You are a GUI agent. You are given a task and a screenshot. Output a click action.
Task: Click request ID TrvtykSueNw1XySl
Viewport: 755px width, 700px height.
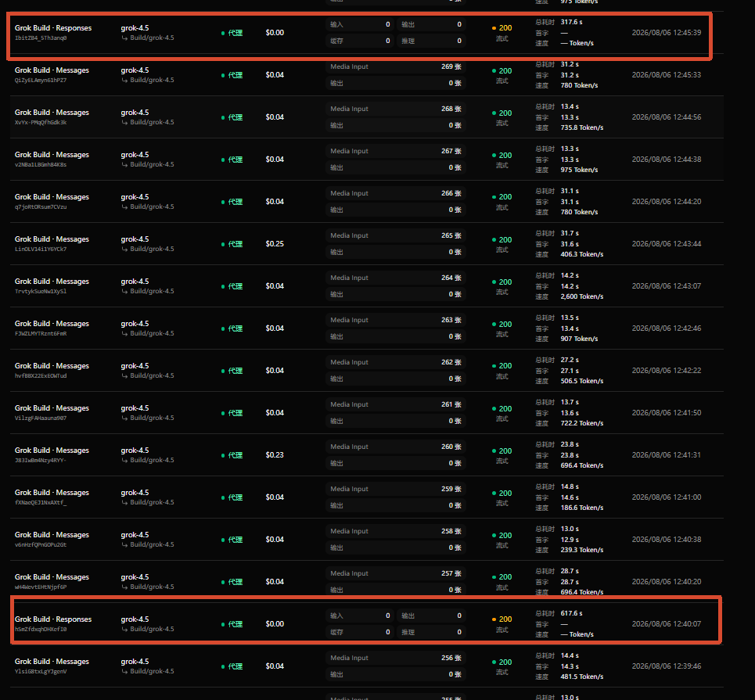pyautogui.click(x=41, y=292)
